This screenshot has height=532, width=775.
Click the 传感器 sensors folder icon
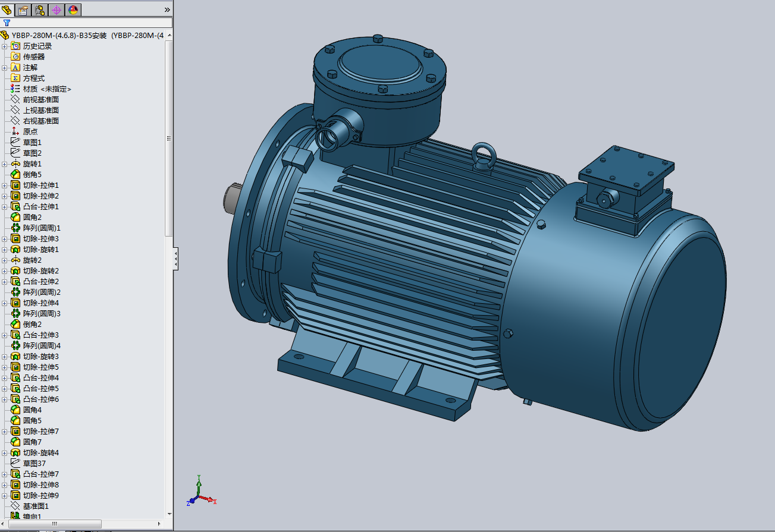[x=16, y=56]
